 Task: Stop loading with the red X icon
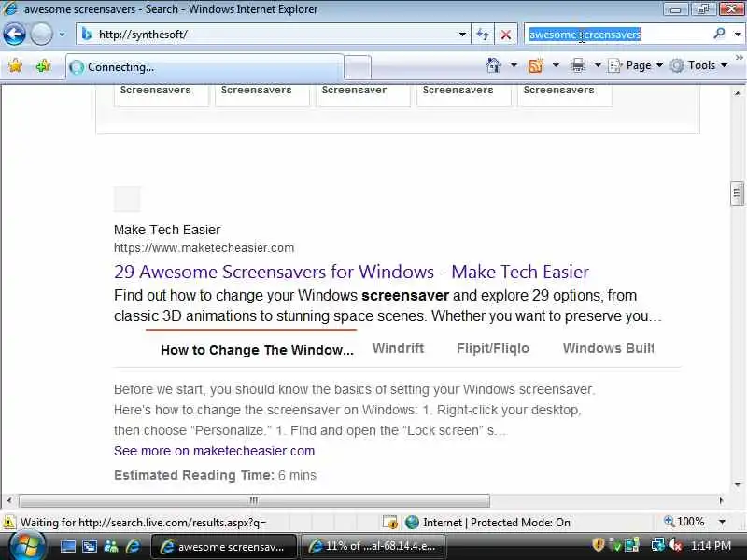(x=506, y=35)
